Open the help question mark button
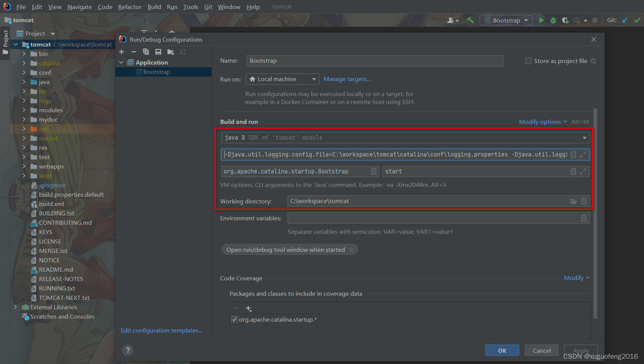Screen dimensions: 644x364 (x=128, y=350)
